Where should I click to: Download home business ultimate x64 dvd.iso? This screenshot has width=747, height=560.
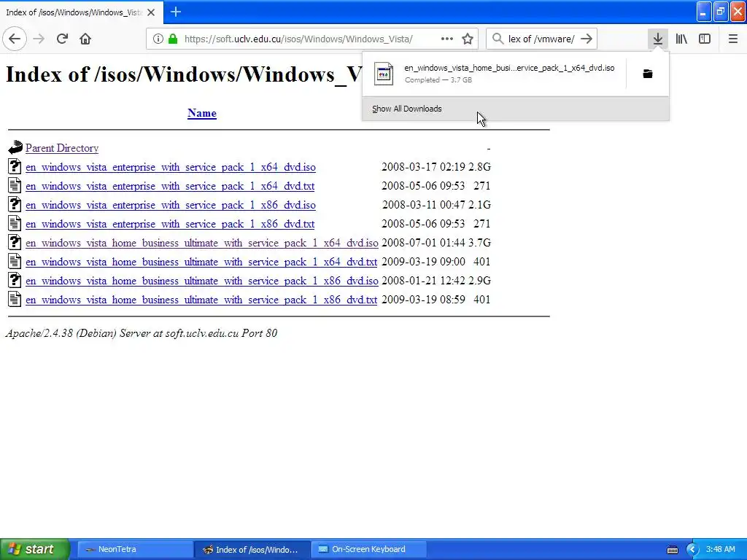[x=202, y=243]
